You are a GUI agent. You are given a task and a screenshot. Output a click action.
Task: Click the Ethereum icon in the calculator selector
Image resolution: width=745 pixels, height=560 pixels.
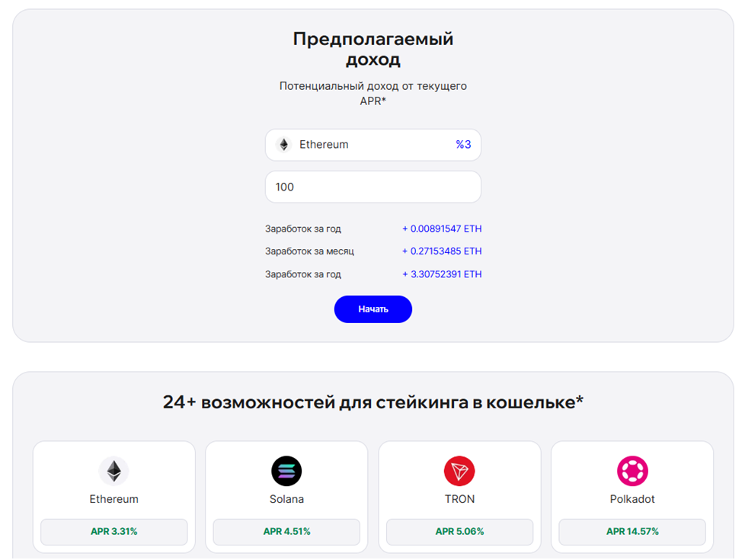pos(283,145)
